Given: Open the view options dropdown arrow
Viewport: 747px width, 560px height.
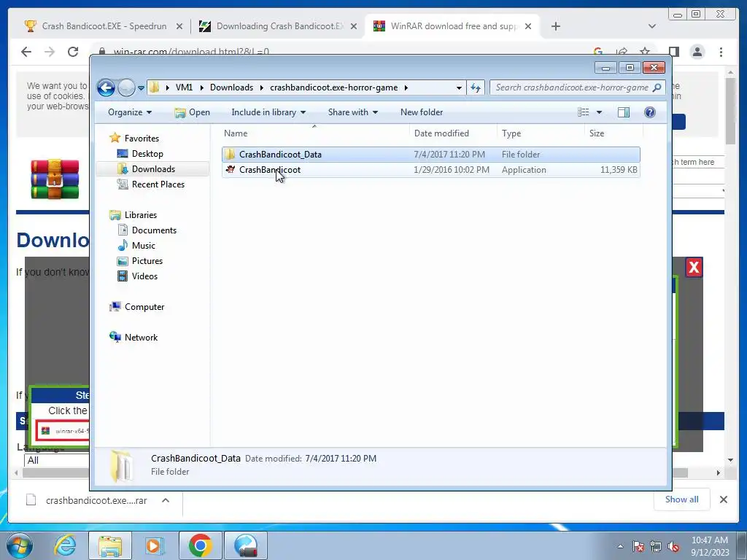Looking at the screenshot, I should [x=599, y=112].
